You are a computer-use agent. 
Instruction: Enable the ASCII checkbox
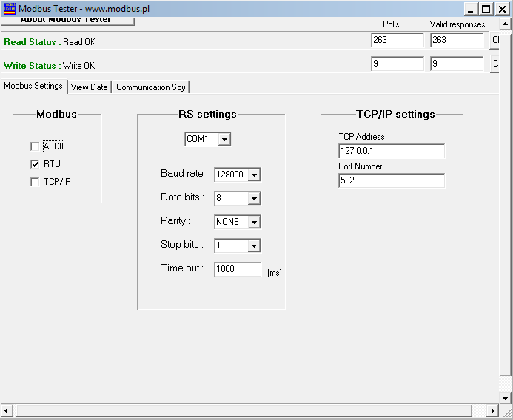[x=35, y=146]
